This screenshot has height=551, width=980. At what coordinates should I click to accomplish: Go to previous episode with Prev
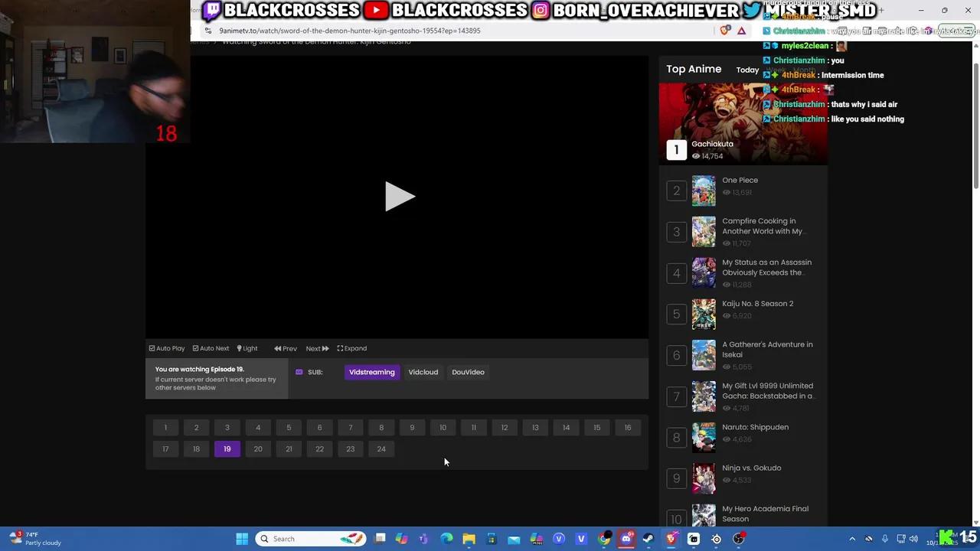pyautogui.click(x=286, y=348)
